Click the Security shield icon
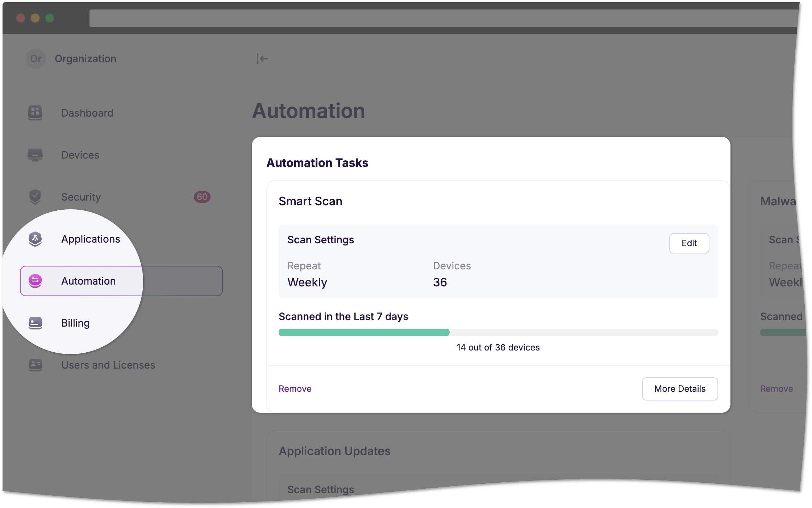This screenshot has height=508, width=812. click(35, 197)
